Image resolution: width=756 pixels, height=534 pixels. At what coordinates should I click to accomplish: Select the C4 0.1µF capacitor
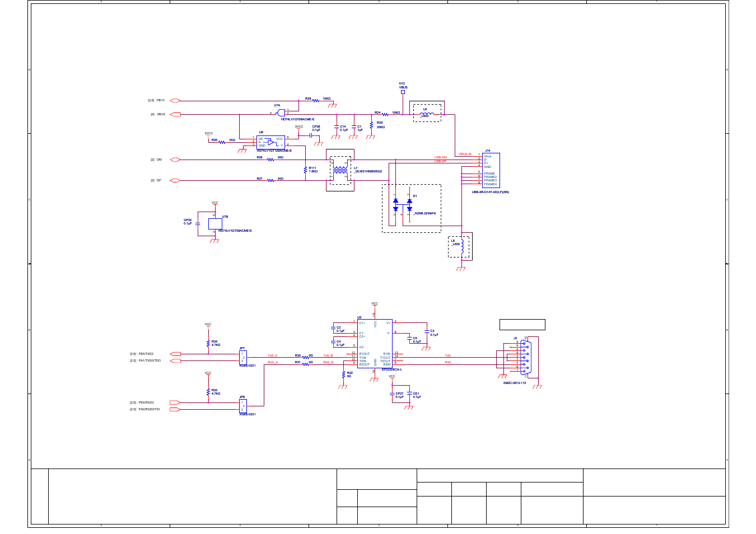[x=333, y=343]
